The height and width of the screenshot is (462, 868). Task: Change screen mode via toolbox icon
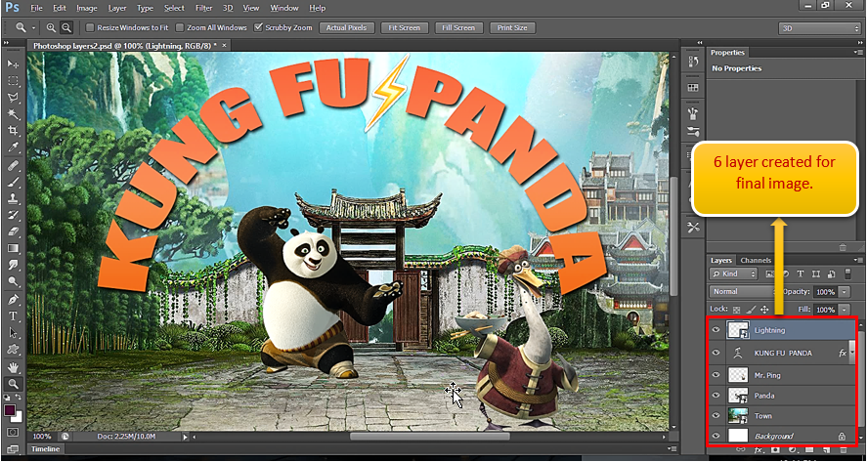click(14, 449)
